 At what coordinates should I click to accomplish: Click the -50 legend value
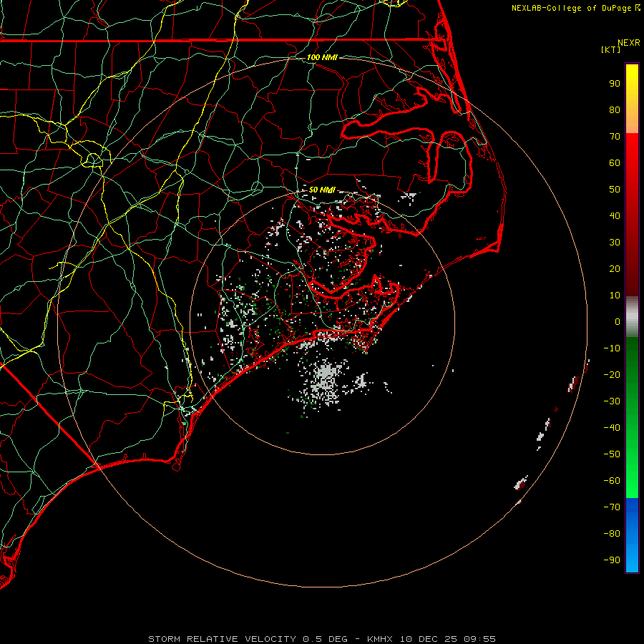coord(612,454)
